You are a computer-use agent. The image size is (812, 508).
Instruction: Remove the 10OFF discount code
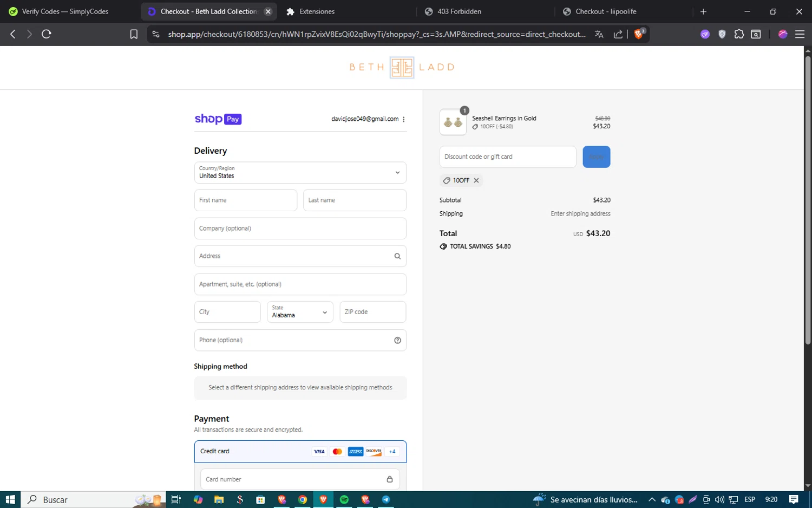click(x=476, y=180)
